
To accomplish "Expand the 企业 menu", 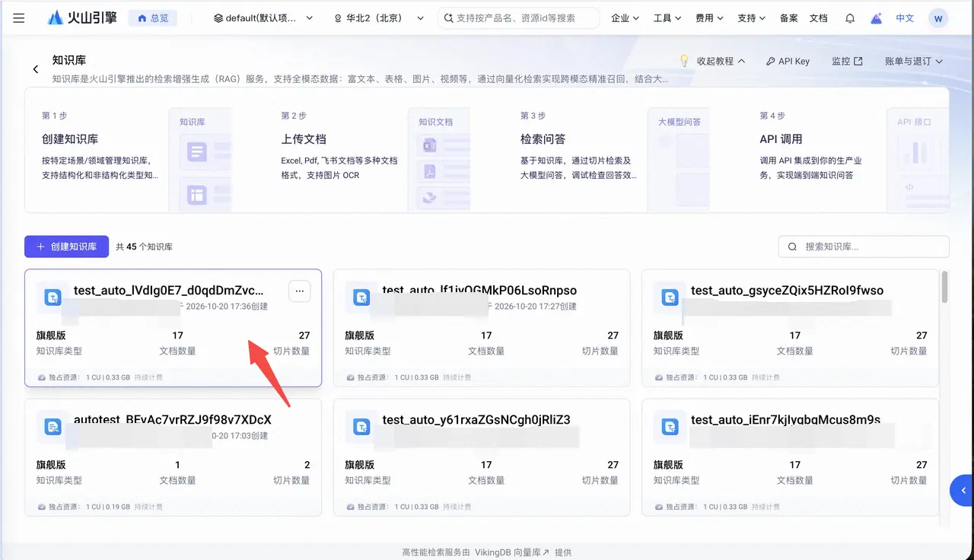I will 625,18.
